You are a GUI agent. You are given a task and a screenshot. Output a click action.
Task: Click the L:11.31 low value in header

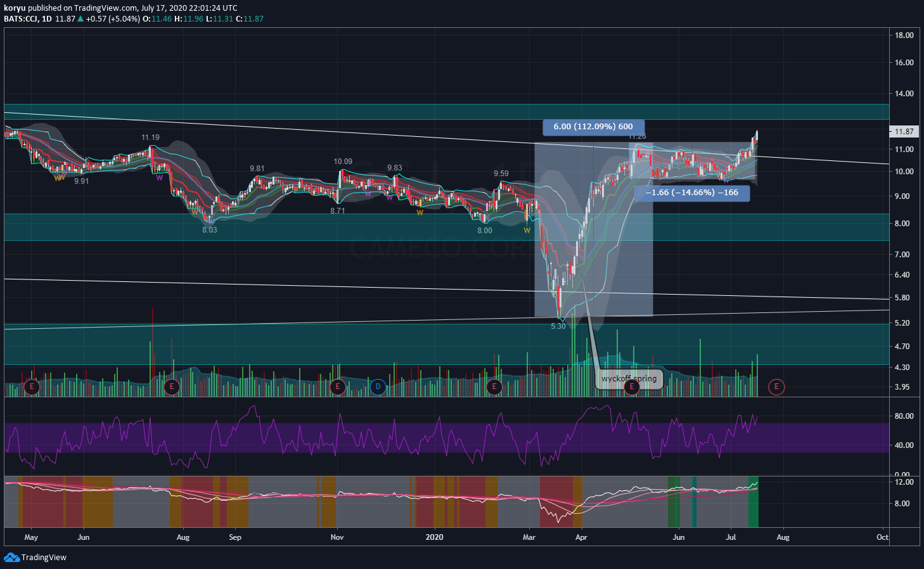point(220,19)
